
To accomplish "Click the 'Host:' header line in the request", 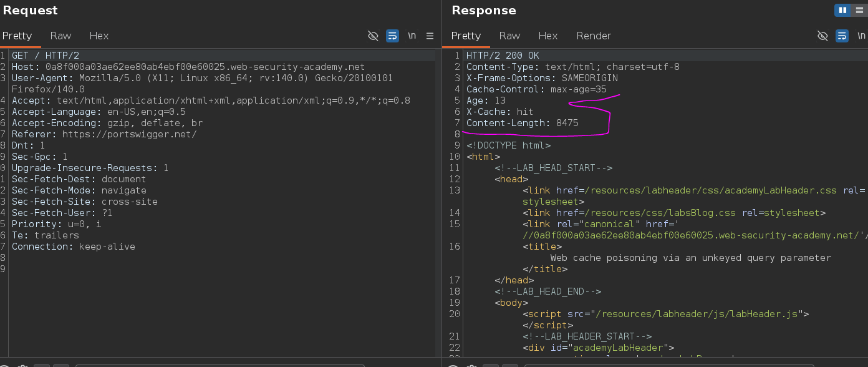I will pyautogui.click(x=188, y=67).
